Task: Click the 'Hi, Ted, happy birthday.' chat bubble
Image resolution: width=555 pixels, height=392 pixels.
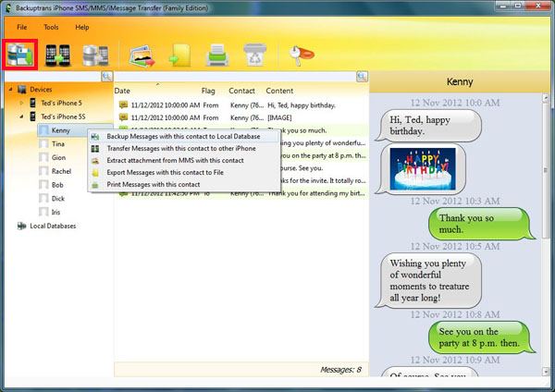Action: (x=428, y=126)
